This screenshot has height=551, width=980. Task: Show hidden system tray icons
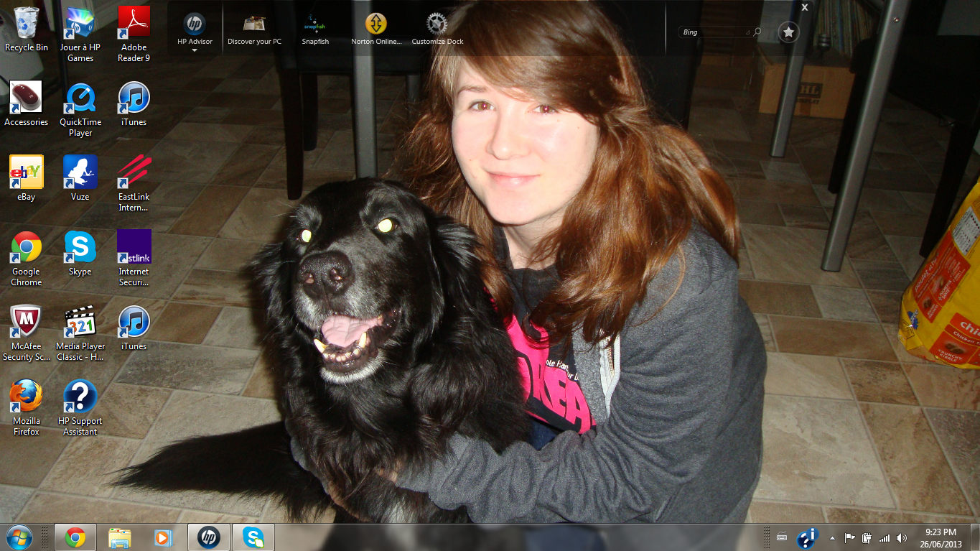pos(832,538)
